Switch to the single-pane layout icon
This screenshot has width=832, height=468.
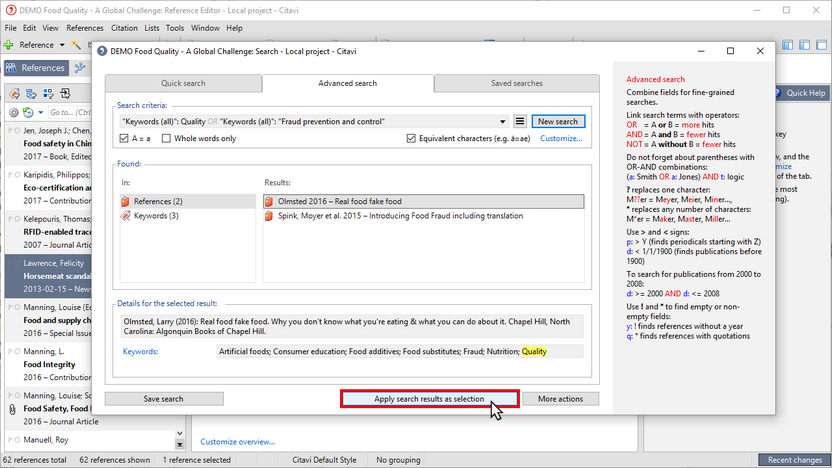pos(821,45)
